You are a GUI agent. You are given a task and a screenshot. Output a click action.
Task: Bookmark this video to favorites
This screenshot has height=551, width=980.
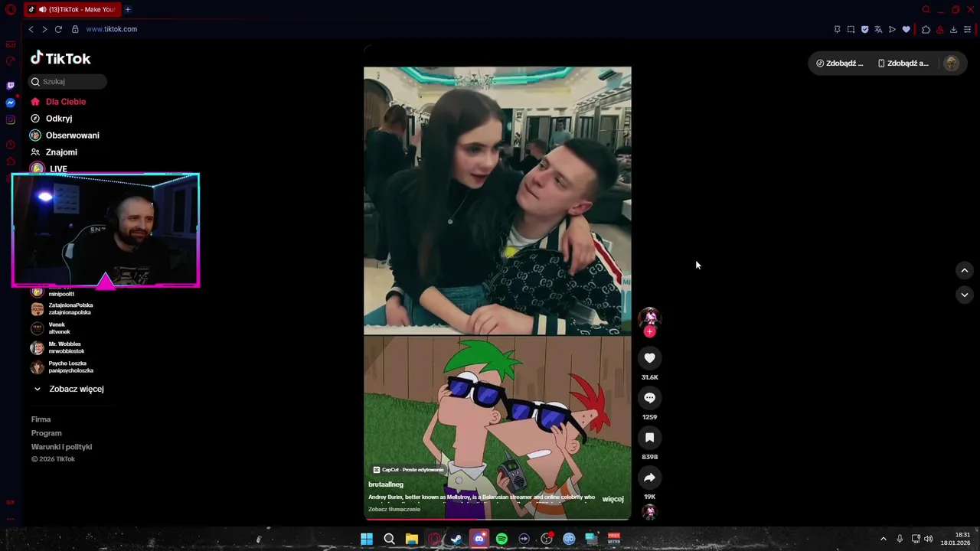tap(649, 438)
